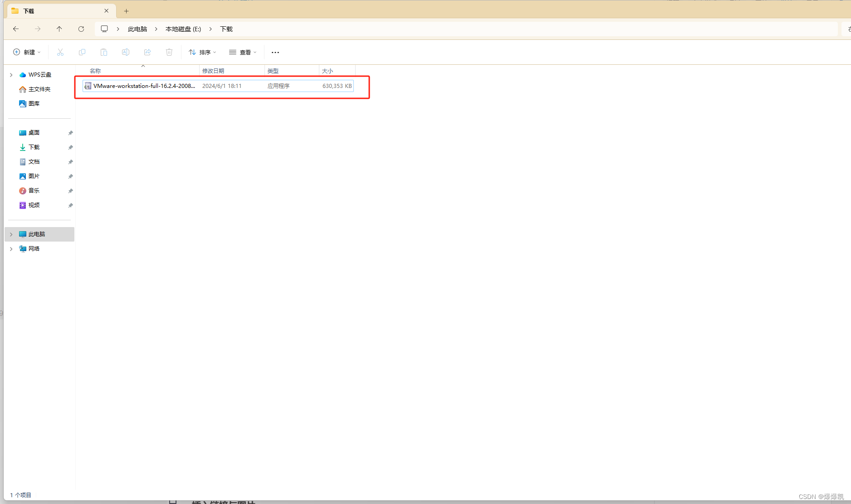Click the VMware installer file icon

point(88,86)
